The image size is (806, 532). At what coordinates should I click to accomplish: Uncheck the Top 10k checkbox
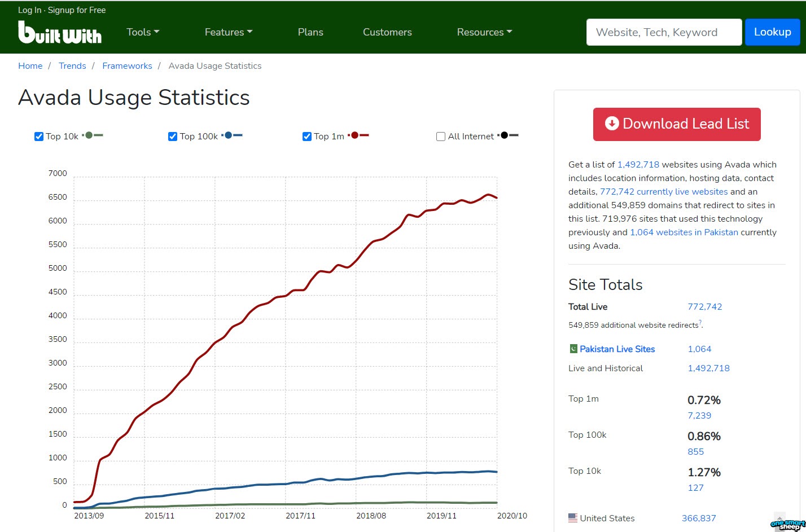39,137
